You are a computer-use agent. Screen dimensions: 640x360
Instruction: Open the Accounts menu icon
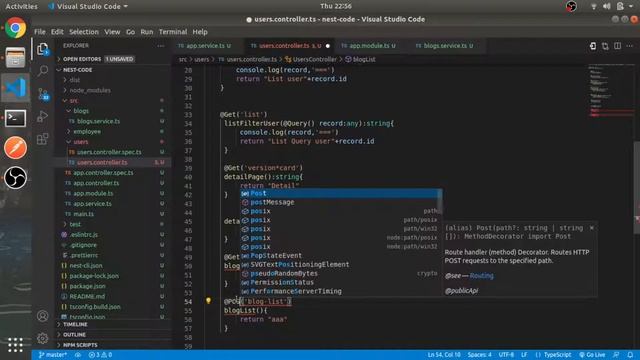(x=42, y=316)
